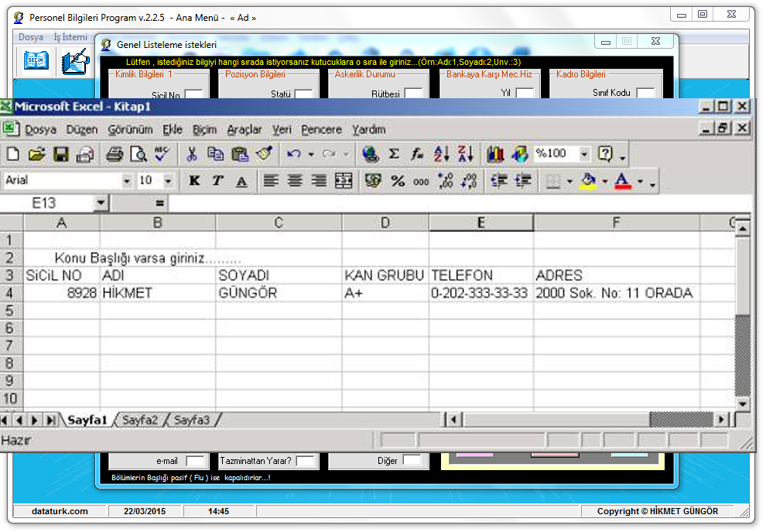
Task: Print the sheet using the printer icon
Action: point(115,154)
